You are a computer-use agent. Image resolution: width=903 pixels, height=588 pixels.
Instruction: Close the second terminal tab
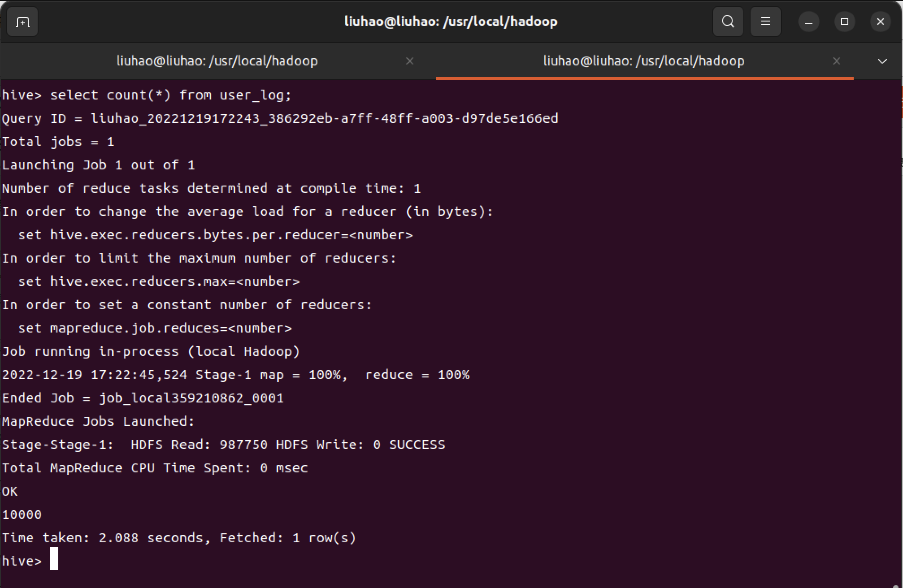pyautogui.click(x=837, y=61)
